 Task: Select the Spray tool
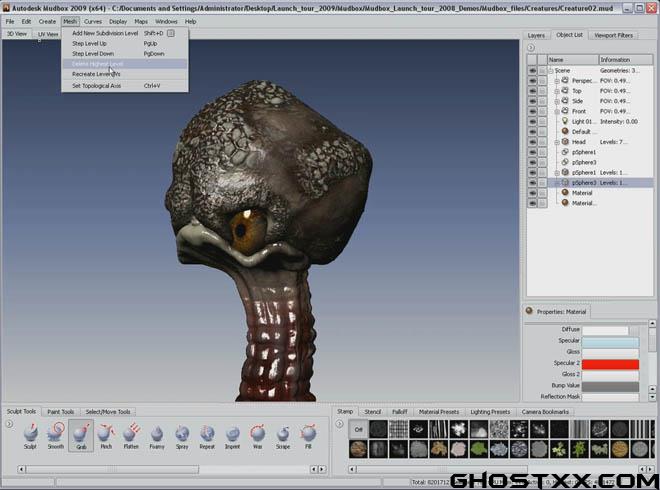click(x=182, y=436)
